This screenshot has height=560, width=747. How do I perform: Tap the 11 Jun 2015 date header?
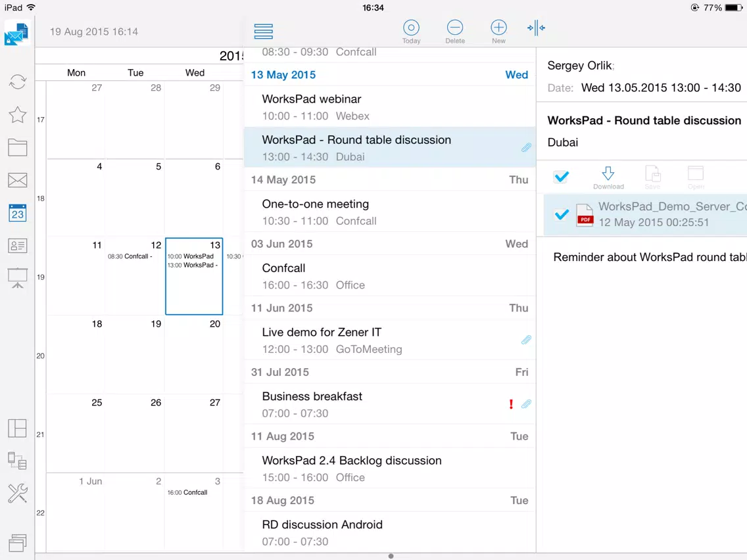coord(390,308)
